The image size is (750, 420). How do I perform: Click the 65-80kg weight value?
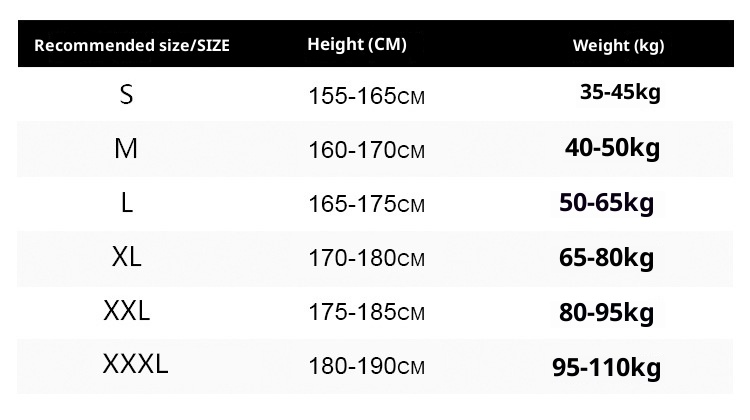pyautogui.click(x=607, y=258)
